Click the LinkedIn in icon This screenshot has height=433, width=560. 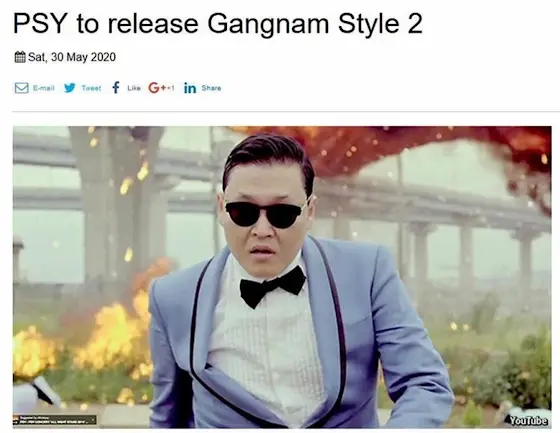190,88
